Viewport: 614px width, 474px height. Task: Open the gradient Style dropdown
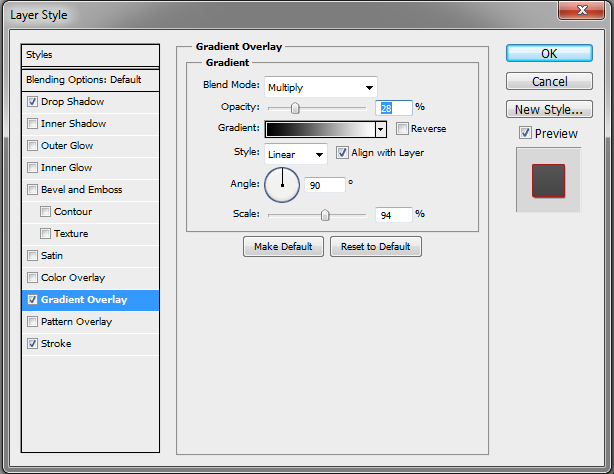click(296, 154)
